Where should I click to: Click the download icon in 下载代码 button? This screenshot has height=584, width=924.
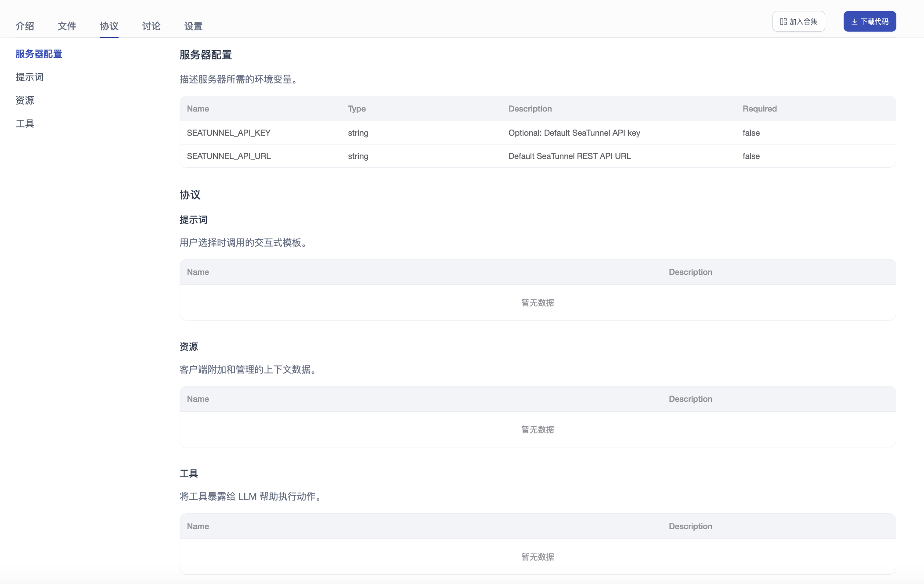click(x=854, y=22)
